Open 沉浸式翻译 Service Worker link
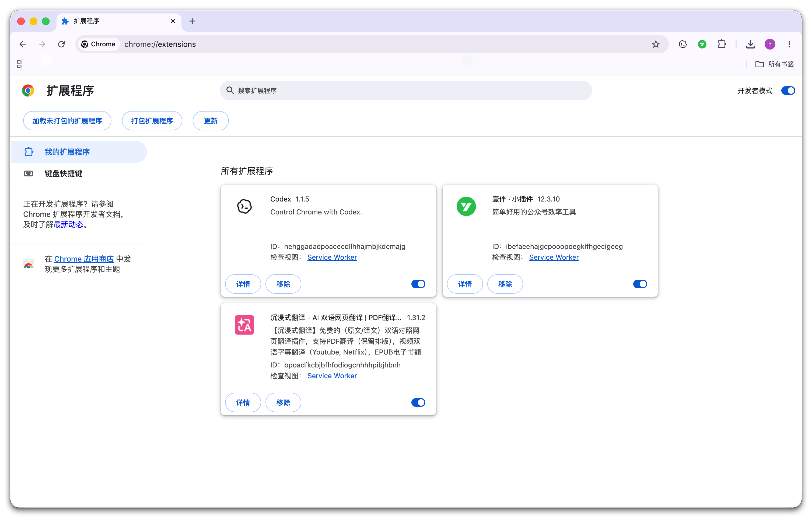This screenshot has width=812, height=521. pyautogui.click(x=332, y=376)
